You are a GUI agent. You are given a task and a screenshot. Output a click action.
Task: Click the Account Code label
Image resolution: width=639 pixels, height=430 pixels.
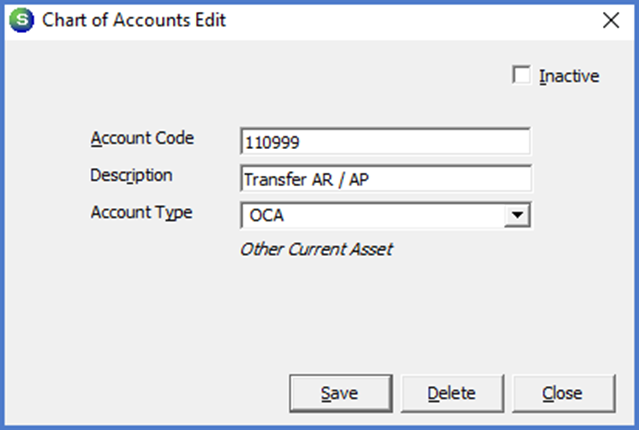point(142,138)
